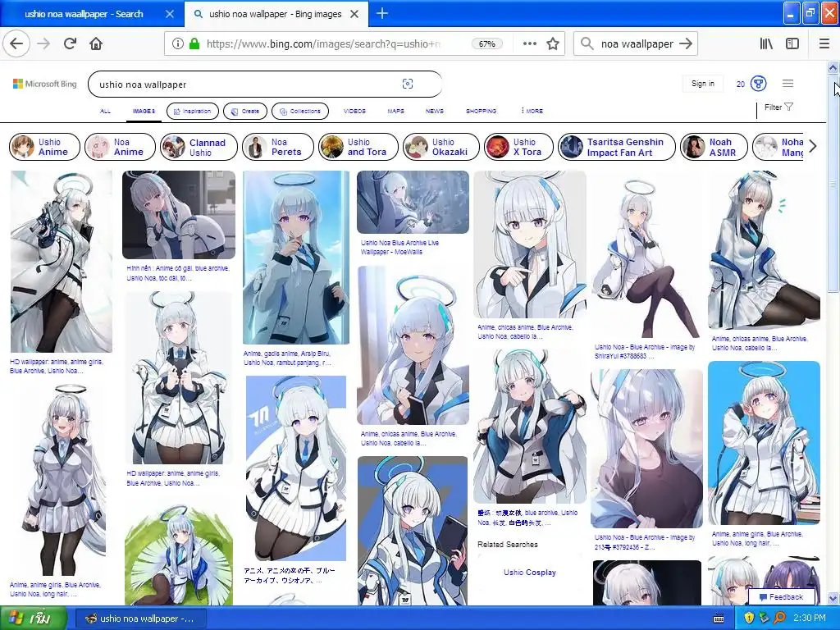Click the forward navigation arrow
This screenshot has height=630, width=840.
pyautogui.click(x=43, y=43)
